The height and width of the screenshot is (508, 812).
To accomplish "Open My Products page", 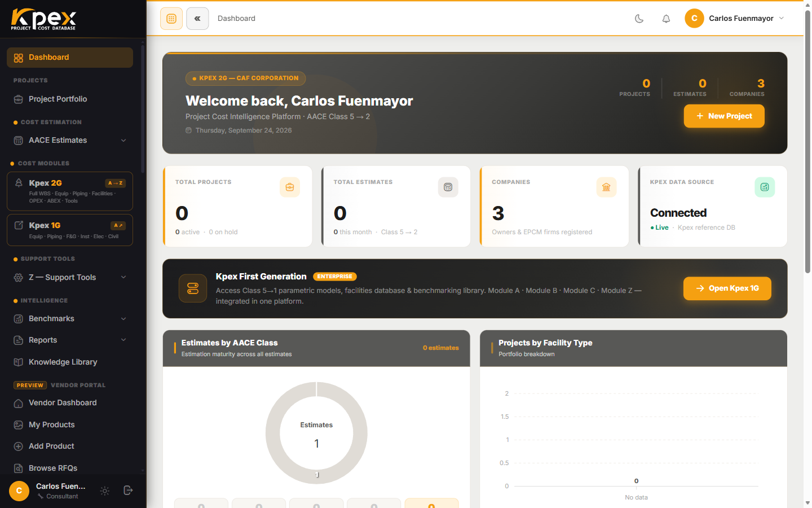I will pyautogui.click(x=70, y=425).
